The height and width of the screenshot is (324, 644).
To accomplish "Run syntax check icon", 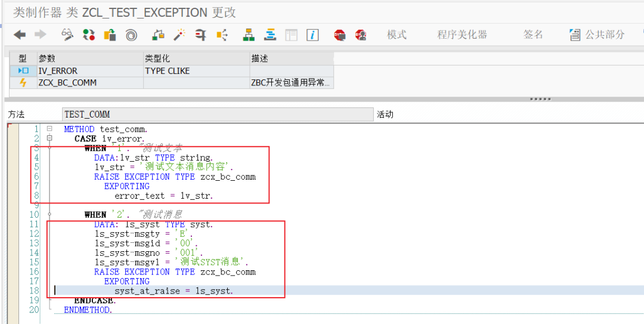I will click(158, 35).
